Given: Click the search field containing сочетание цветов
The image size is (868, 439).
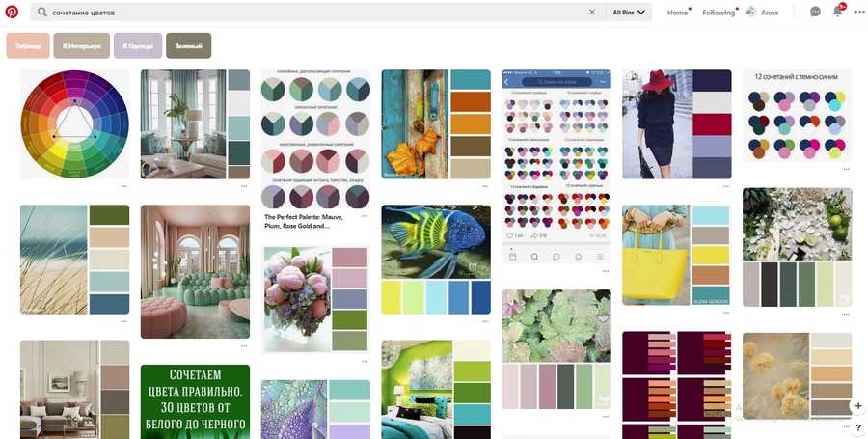Looking at the screenshot, I should [x=318, y=12].
